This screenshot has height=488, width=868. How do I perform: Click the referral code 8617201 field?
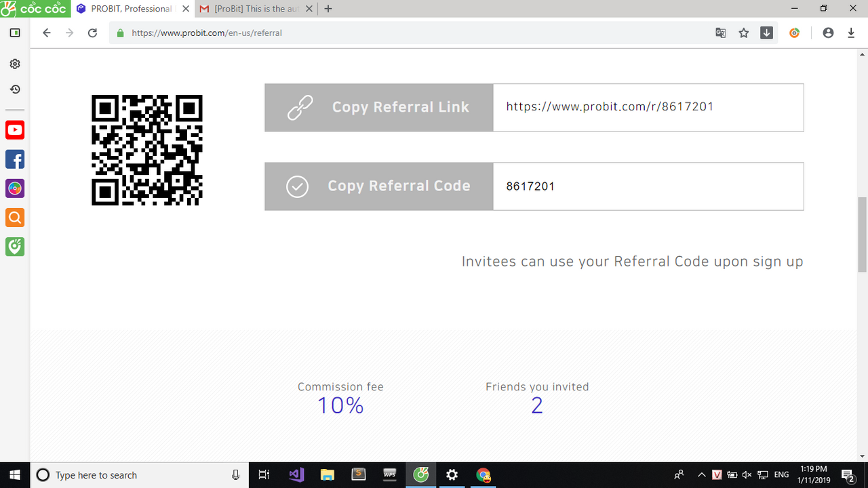[x=648, y=186]
